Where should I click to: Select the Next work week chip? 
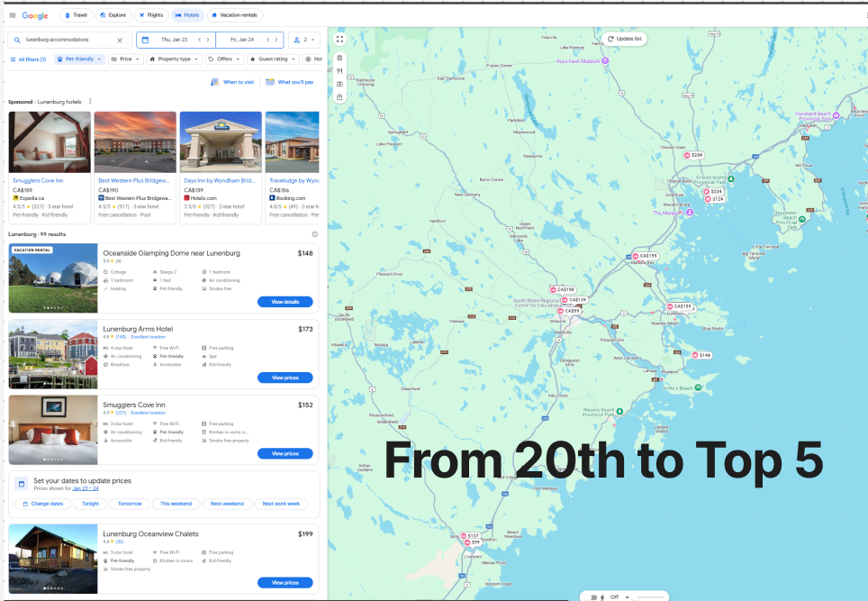[x=281, y=504]
